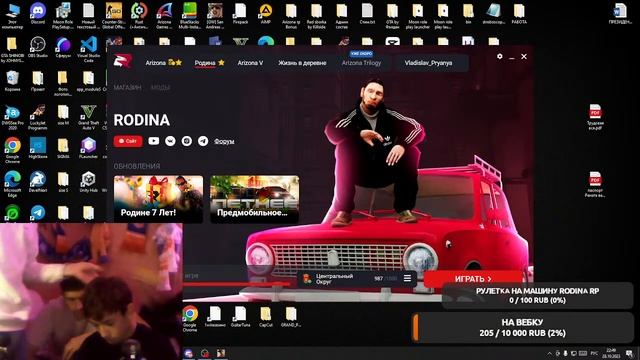
Task: Open Microsoft Edge desktop shortcut
Action: pos(12,184)
